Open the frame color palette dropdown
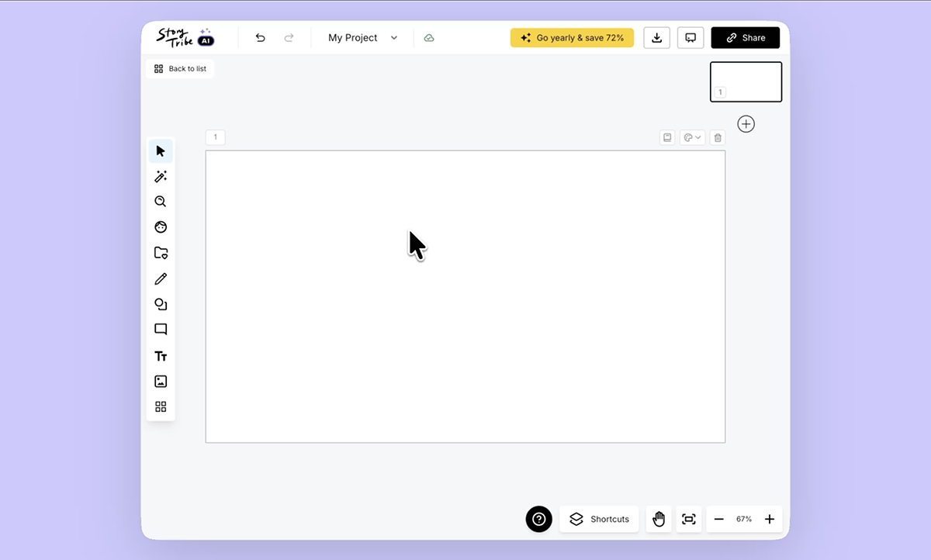 (x=692, y=137)
